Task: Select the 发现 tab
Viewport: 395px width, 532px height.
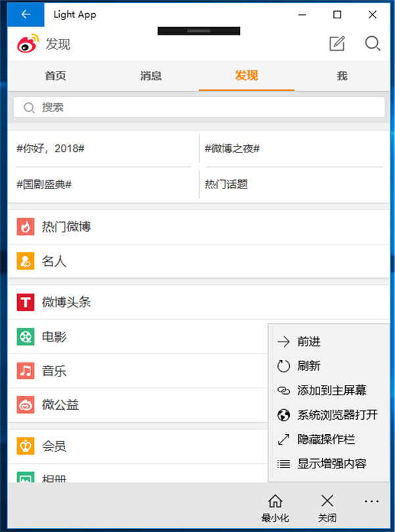Action: point(246,76)
